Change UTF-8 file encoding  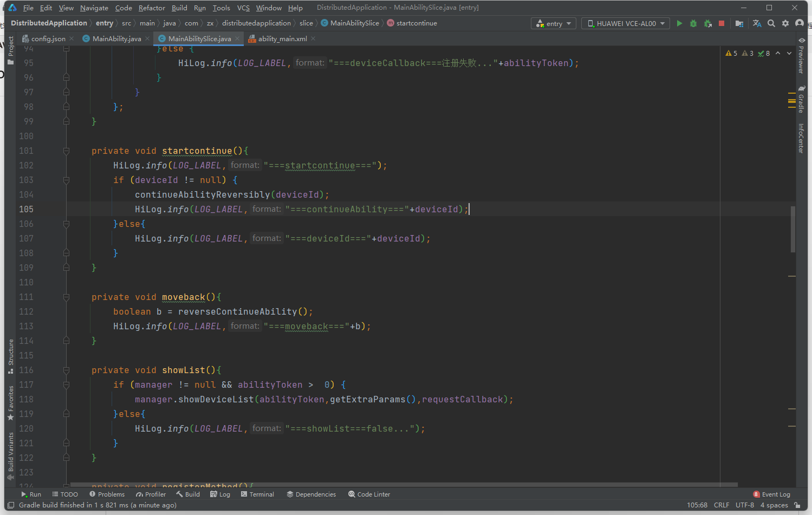(745, 505)
